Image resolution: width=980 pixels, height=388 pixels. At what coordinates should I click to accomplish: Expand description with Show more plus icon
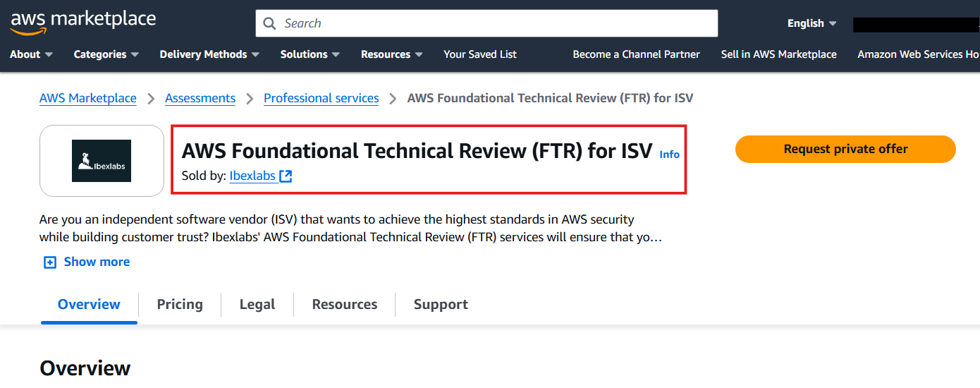click(50, 262)
